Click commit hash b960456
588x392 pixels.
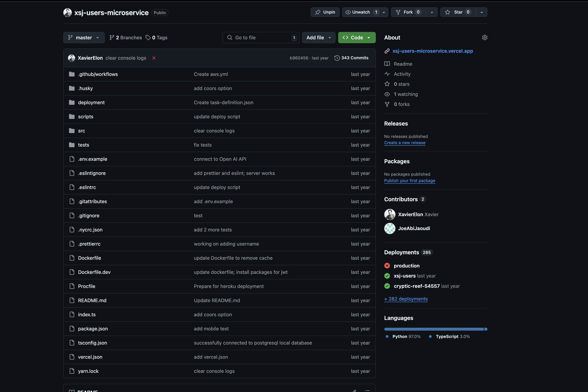299,58
